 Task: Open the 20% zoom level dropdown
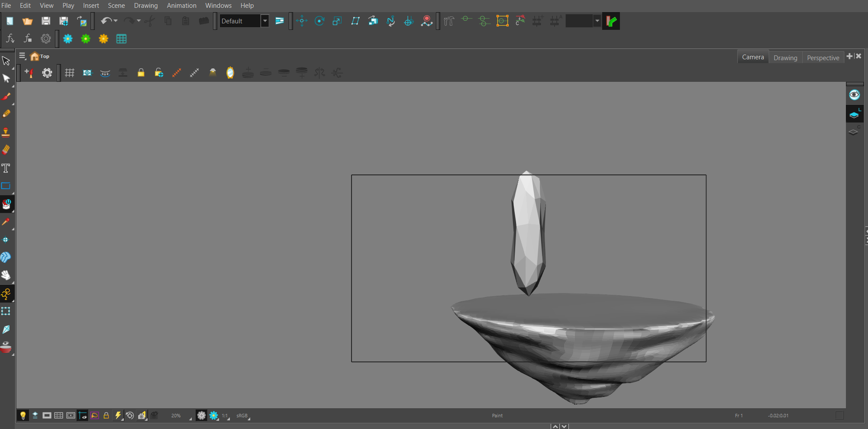click(x=181, y=416)
